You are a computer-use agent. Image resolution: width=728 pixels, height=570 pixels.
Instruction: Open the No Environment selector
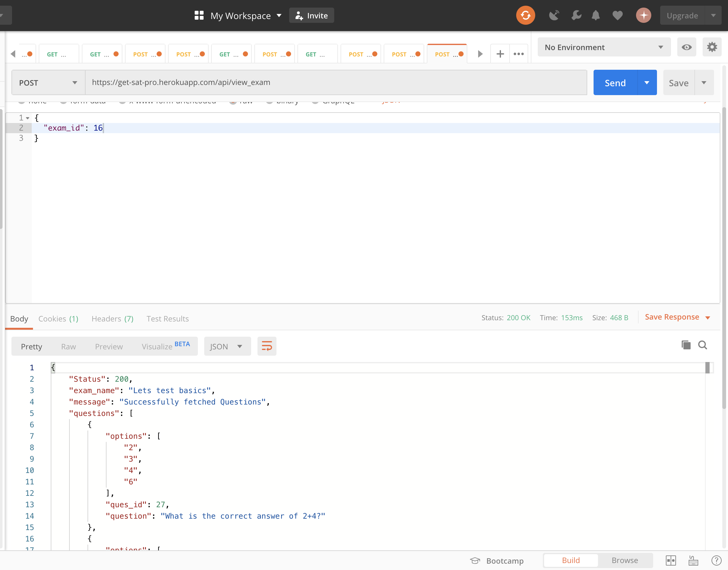point(604,47)
